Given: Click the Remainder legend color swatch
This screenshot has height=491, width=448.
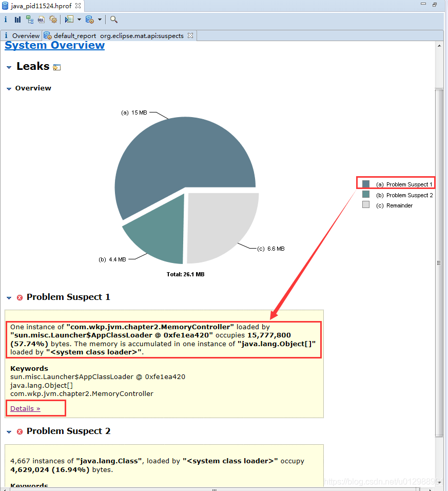Looking at the screenshot, I should (366, 204).
